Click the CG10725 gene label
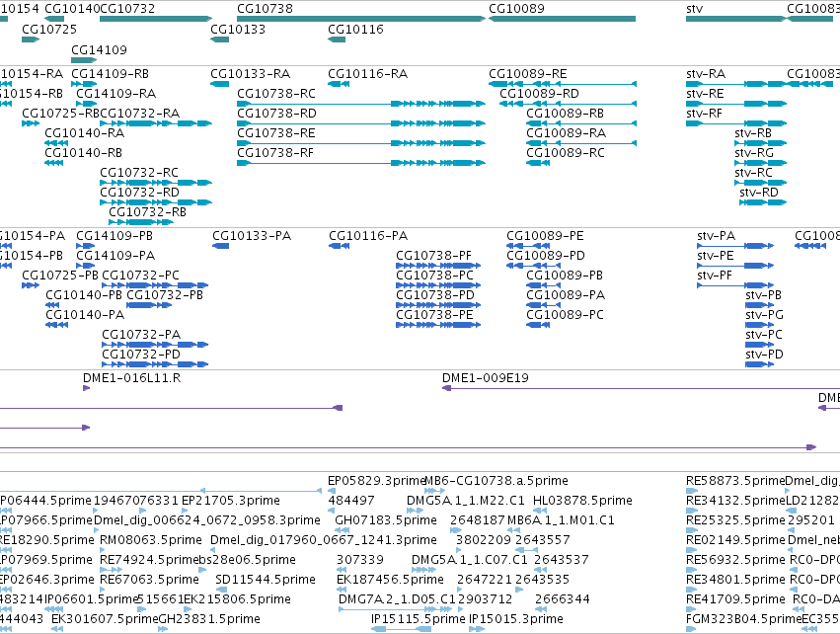The width and height of the screenshot is (840, 634). click(49, 29)
